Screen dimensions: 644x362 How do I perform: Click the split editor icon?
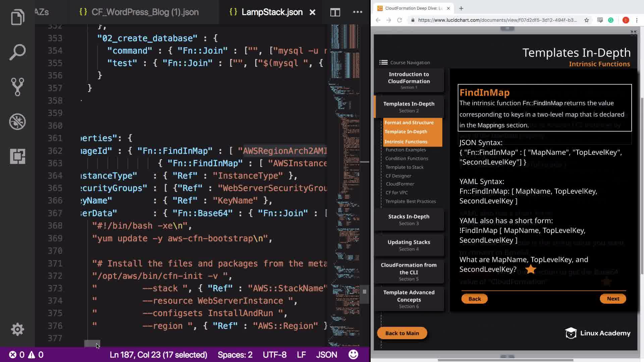tap(335, 12)
